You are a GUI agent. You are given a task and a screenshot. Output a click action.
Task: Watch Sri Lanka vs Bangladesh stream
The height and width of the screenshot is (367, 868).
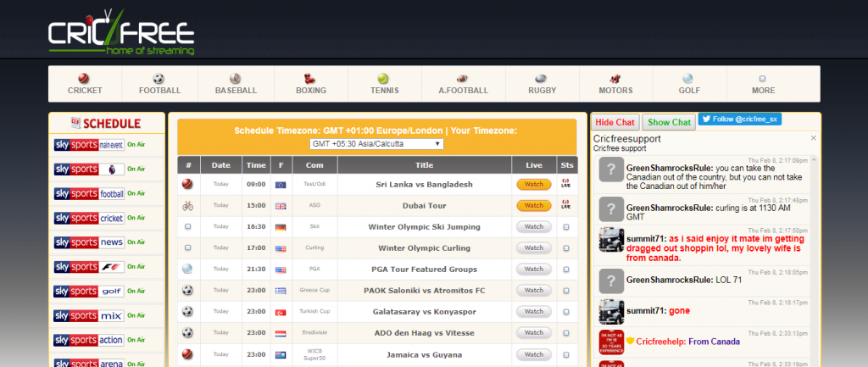(x=534, y=184)
